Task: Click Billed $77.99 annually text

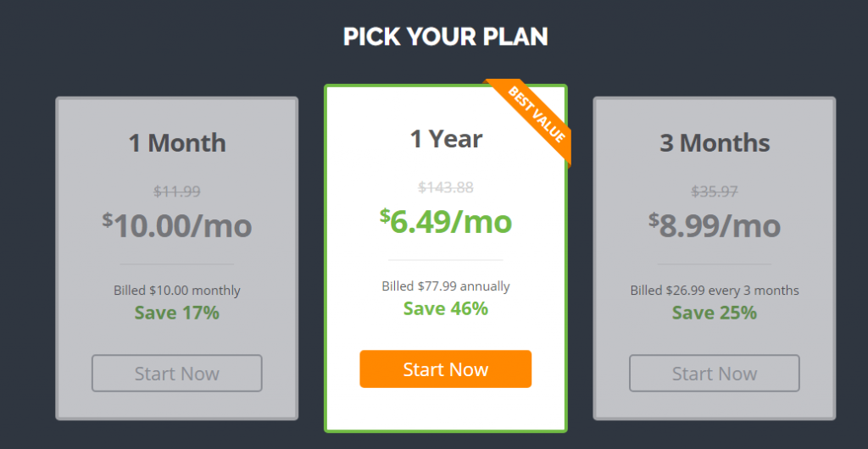Action: pos(446,285)
